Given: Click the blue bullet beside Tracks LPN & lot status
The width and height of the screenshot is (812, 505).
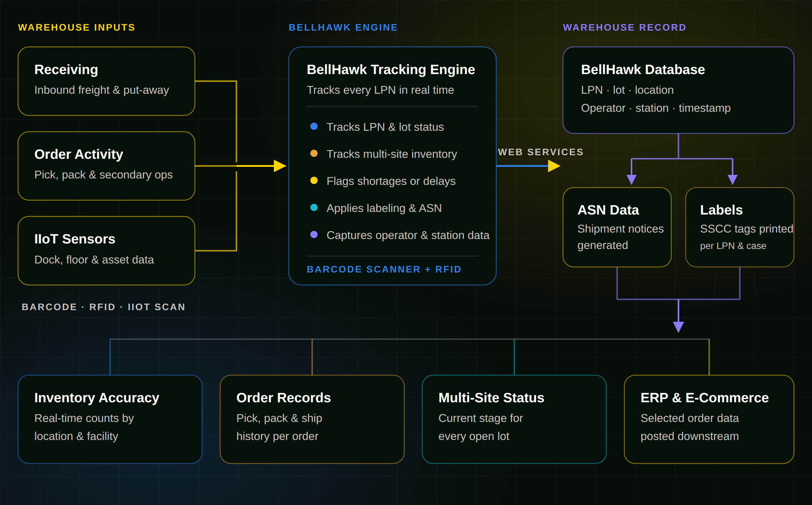Looking at the screenshot, I should pyautogui.click(x=314, y=126).
